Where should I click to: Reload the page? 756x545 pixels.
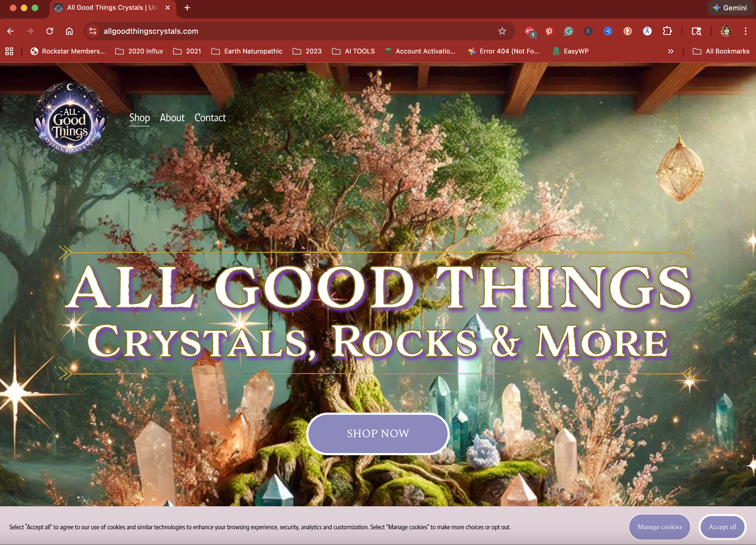click(50, 31)
